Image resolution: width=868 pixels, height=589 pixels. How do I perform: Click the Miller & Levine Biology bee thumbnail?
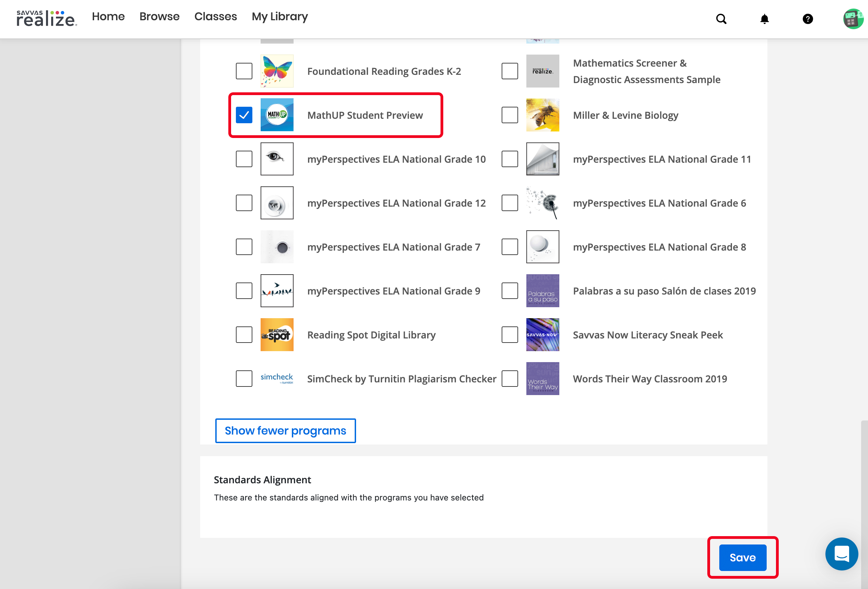[543, 115]
